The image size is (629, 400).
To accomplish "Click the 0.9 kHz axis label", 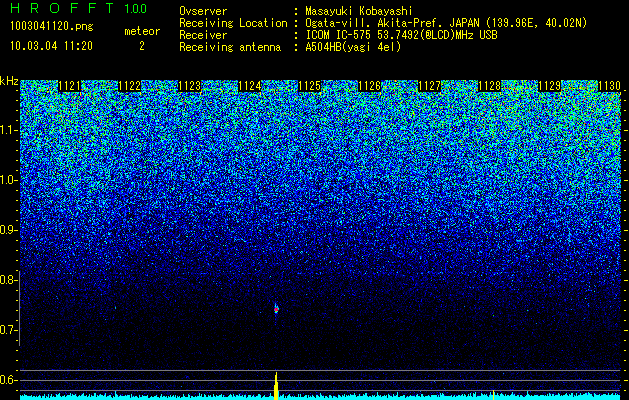I will tap(7, 230).
